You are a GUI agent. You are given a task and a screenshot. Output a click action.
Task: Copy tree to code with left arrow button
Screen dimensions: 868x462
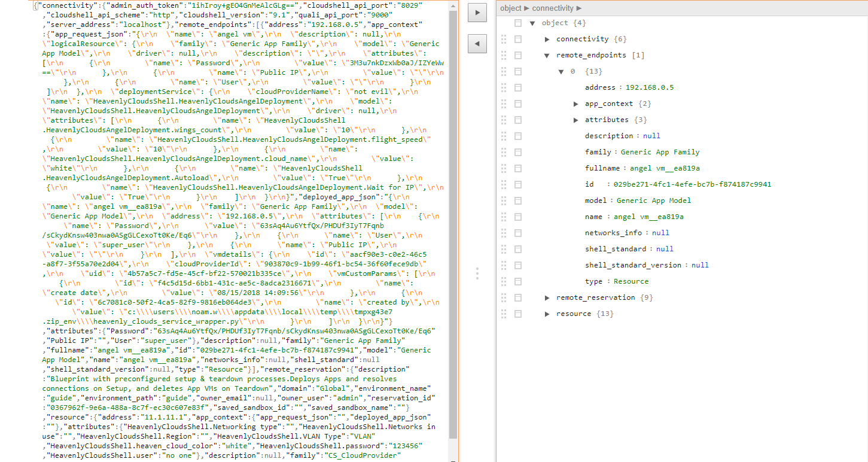coord(477,44)
